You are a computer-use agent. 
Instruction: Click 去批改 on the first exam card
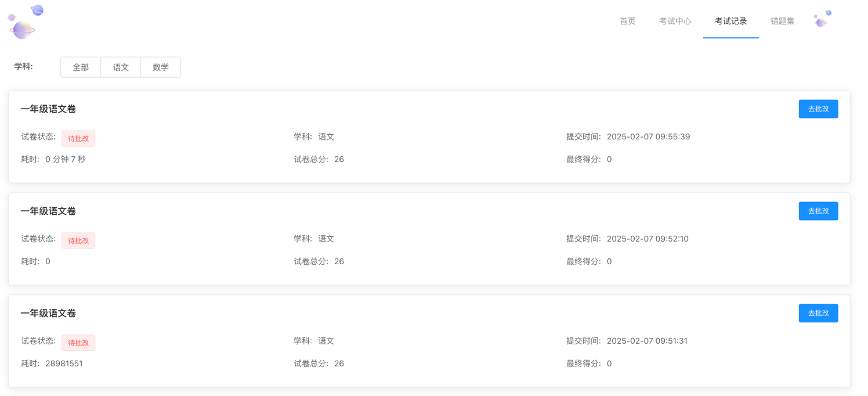coord(818,109)
